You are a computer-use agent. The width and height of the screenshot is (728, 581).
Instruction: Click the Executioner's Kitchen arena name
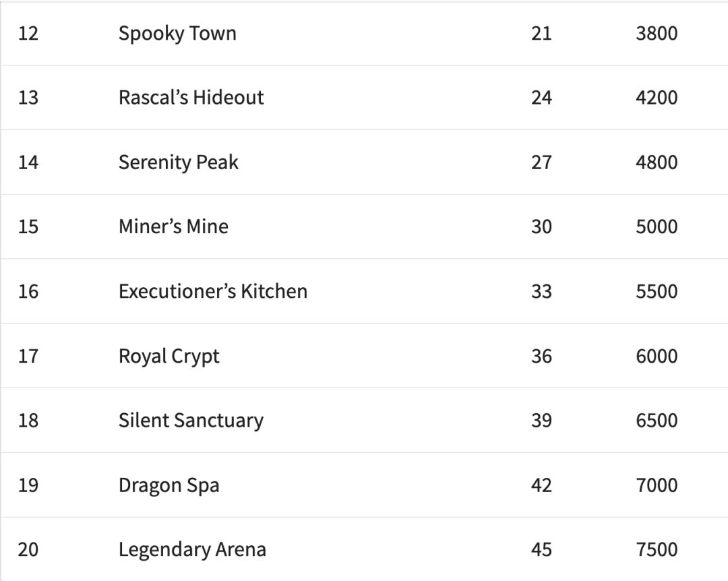(x=212, y=291)
